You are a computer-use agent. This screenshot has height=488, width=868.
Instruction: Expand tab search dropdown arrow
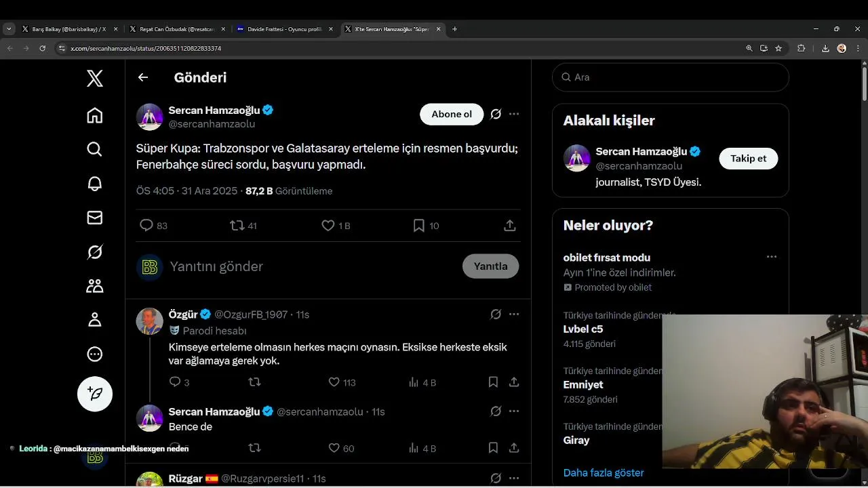coord(9,29)
